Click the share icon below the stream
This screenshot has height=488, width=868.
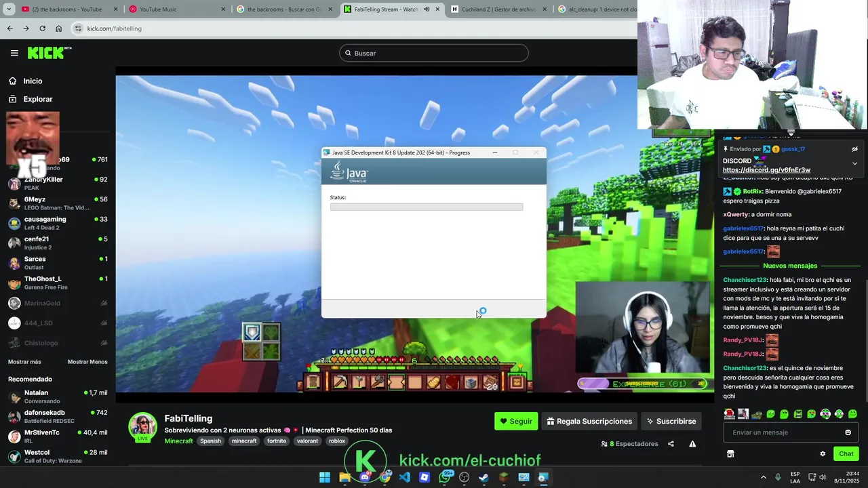click(x=671, y=444)
